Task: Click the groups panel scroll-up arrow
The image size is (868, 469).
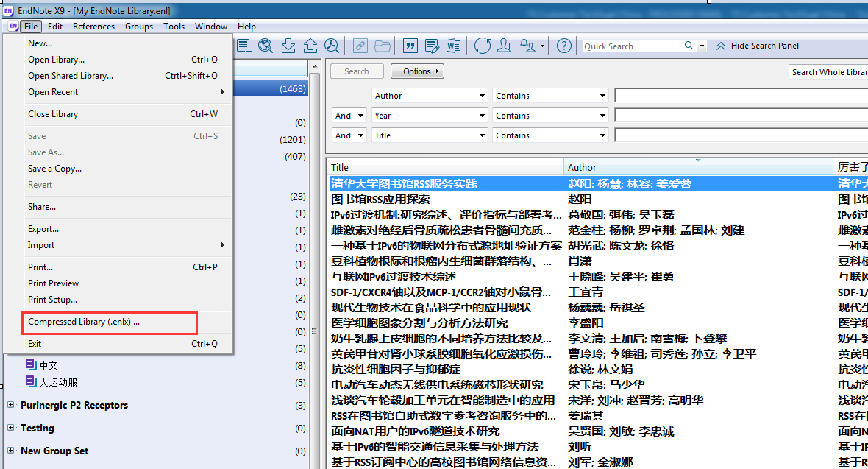Action: [315, 66]
